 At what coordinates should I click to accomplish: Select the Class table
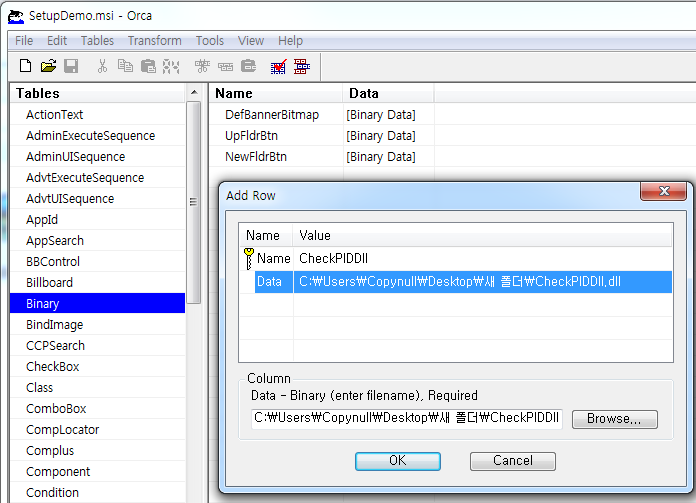click(x=98, y=388)
